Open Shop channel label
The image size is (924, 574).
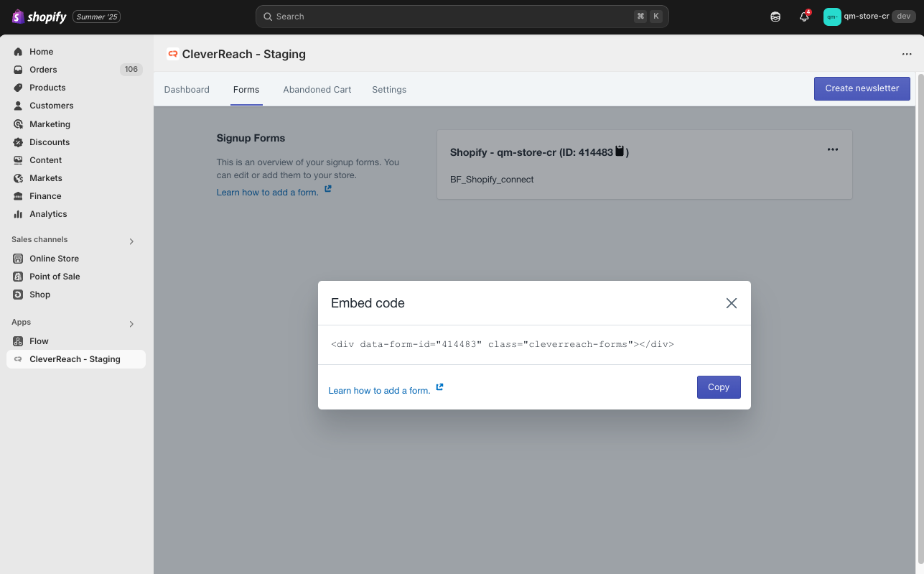click(39, 295)
